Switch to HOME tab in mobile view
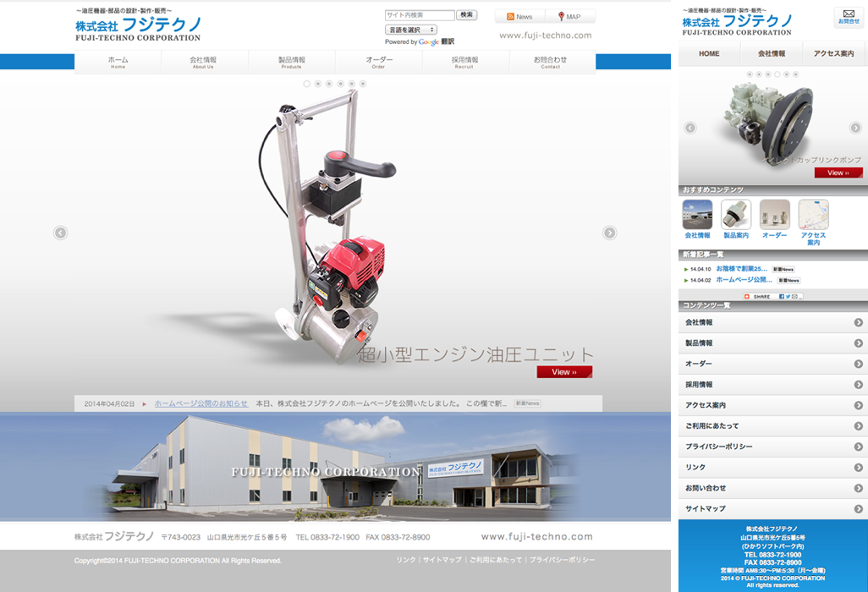This screenshot has height=592, width=868. [709, 53]
